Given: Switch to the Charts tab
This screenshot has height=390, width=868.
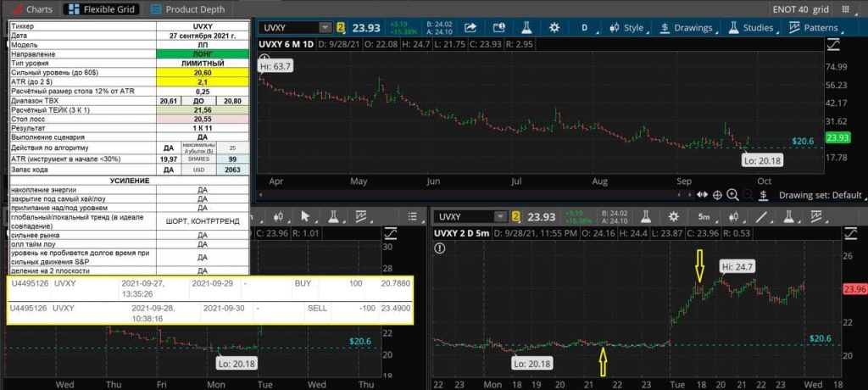Looking at the screenshot, I should point(32,9).
